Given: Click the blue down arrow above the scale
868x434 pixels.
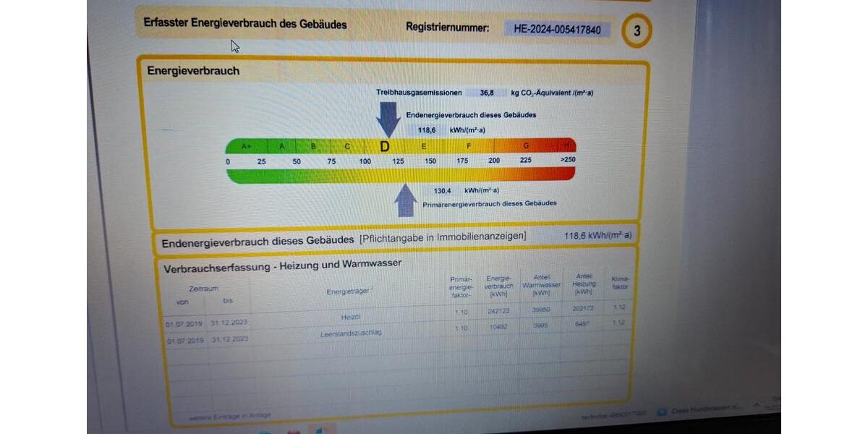Looking at the screenshot, I should pyautogui.click(x=388, y=119).
